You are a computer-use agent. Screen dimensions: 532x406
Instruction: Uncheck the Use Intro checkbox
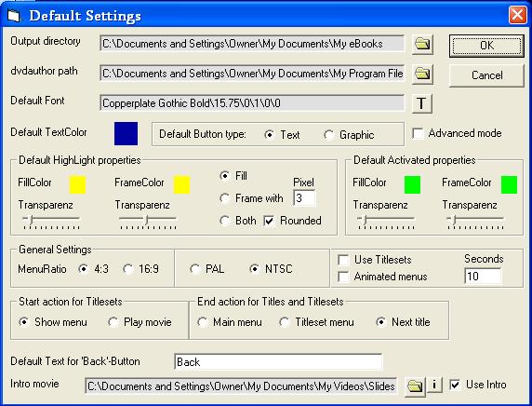click(x=455, y=385)
